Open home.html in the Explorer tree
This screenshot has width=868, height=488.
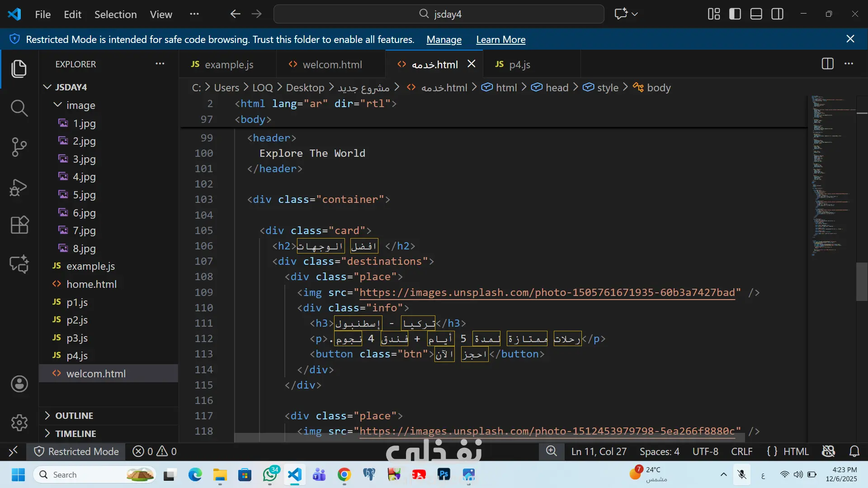91,284
